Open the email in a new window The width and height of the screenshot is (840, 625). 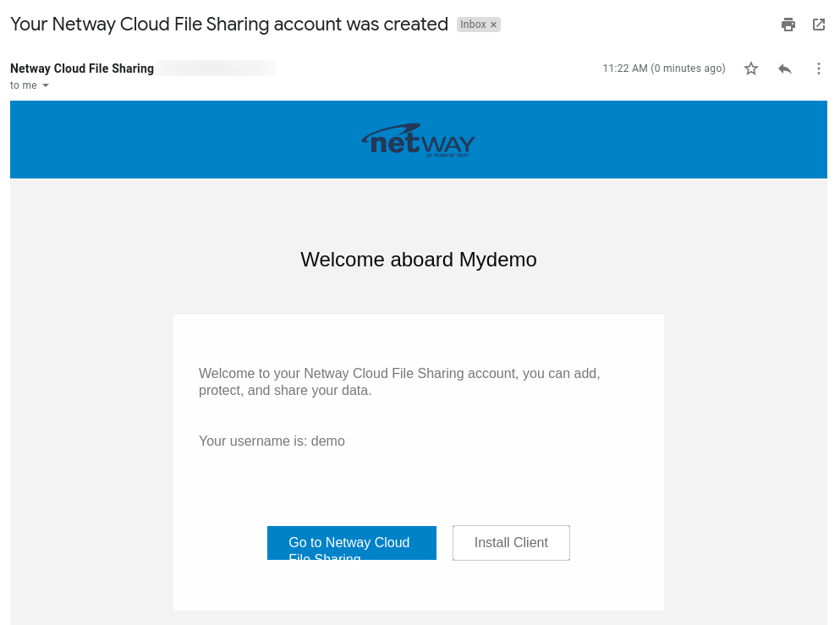(818, 25)
